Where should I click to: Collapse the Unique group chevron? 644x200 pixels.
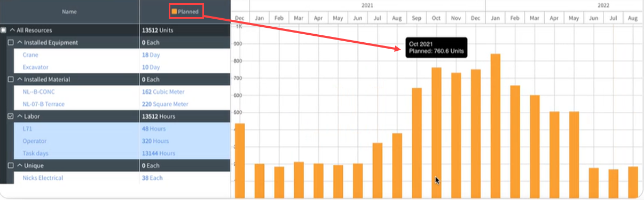20,166
